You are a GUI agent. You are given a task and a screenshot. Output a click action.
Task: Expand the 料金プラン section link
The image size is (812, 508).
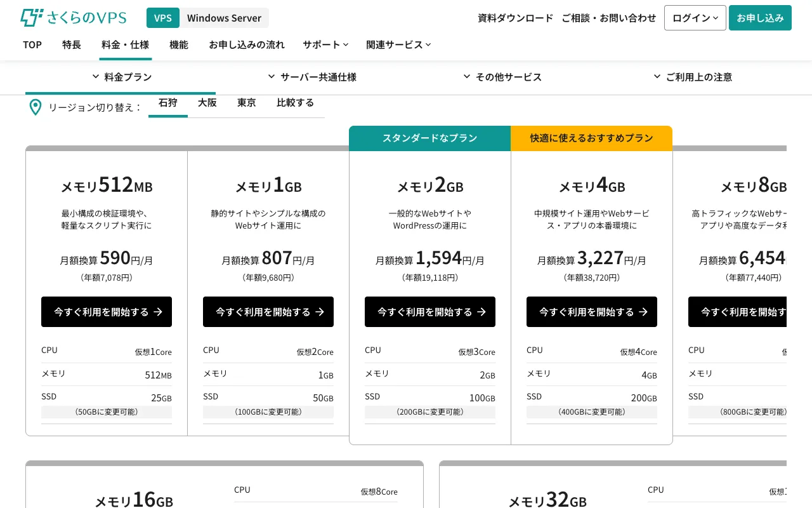(122, 77)
